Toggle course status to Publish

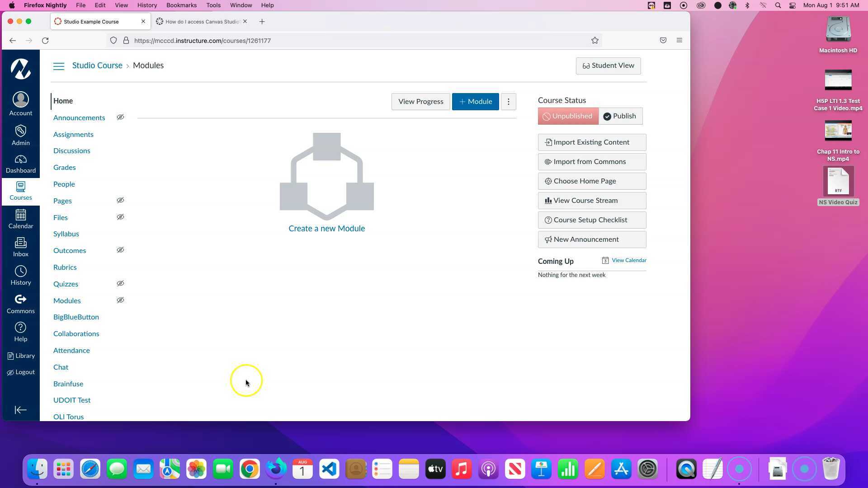pos(620,116)
